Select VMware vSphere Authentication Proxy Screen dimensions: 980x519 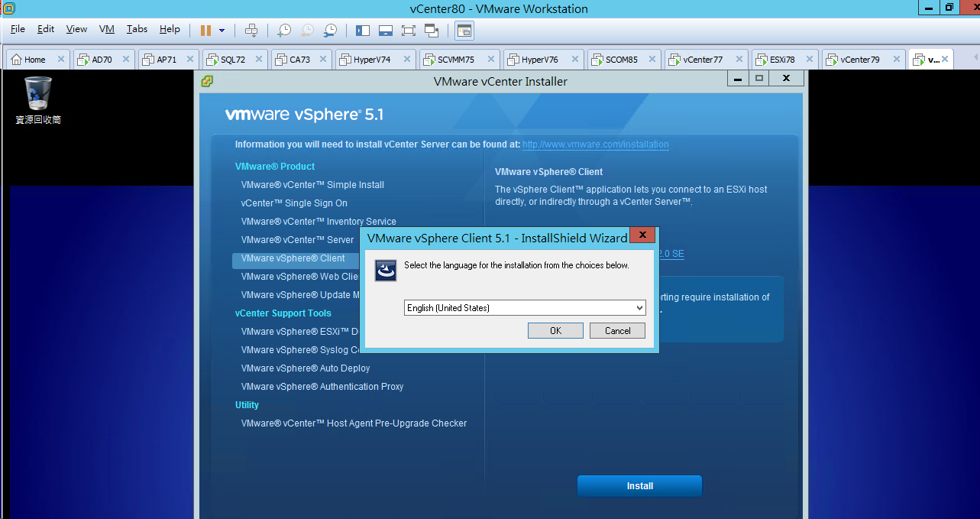click(322, 387)
